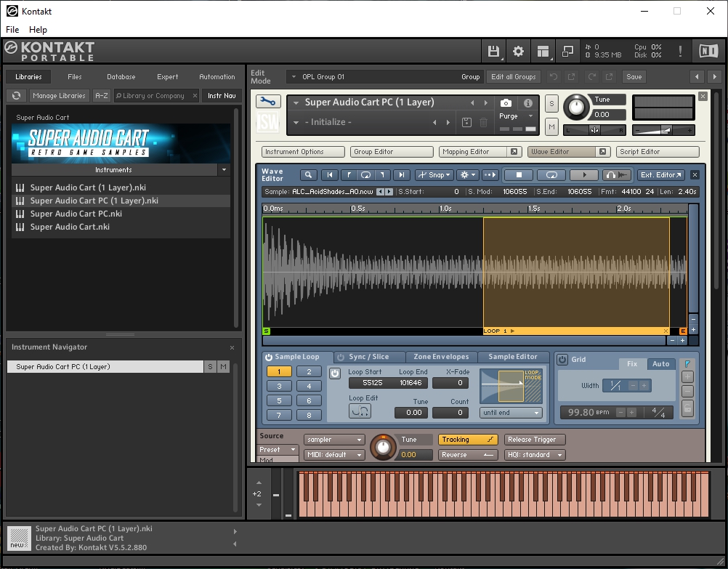This screenshot has width=728, height=569.
Task: Click the floppy disk save/load icon
Action: click(494, 51)
